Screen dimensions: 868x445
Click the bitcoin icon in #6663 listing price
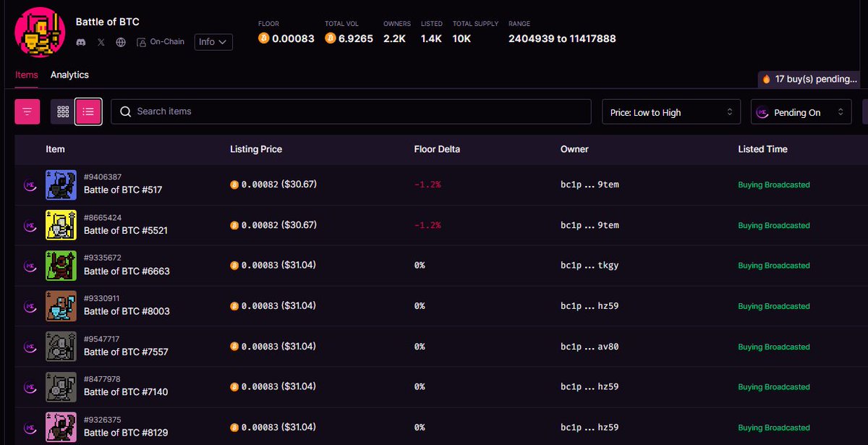pos(234,266)
